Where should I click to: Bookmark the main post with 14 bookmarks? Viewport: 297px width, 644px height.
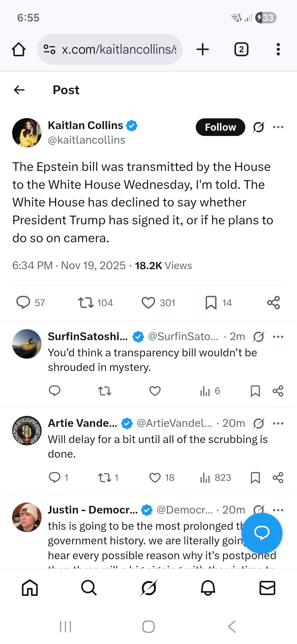pos(211,303)
